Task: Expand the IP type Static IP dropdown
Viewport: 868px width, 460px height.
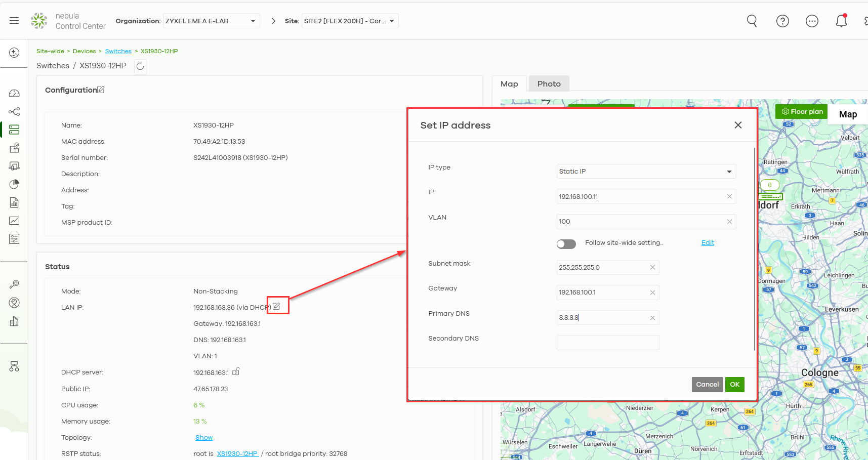Action: click(646, 172)
